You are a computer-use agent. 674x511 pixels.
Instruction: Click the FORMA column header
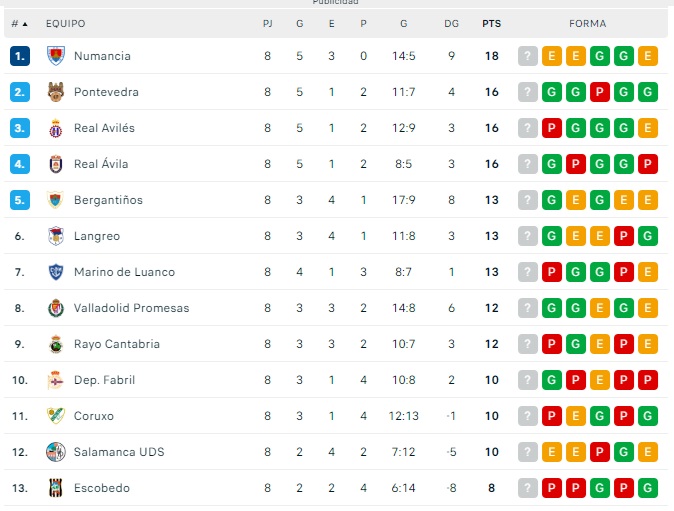[x=587, y=23]
